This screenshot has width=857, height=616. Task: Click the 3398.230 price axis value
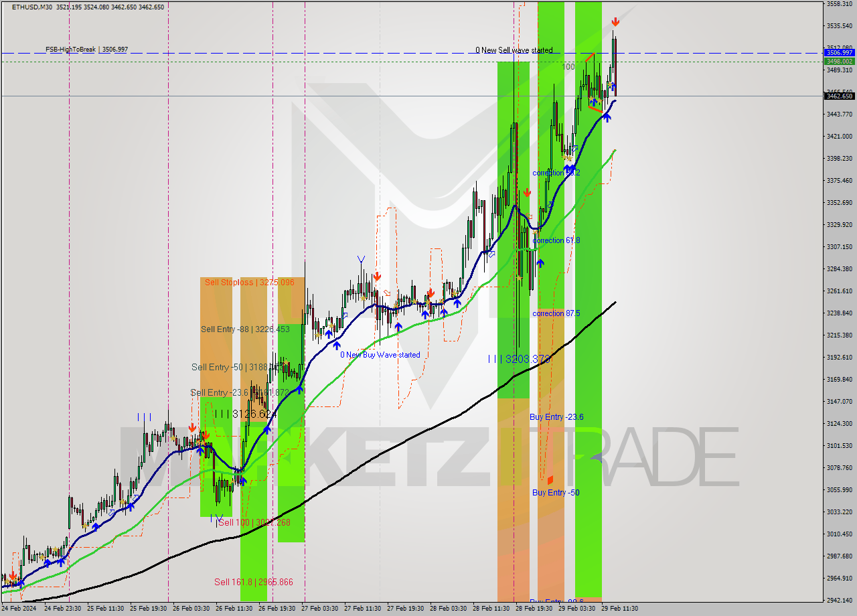pos(839,159)
